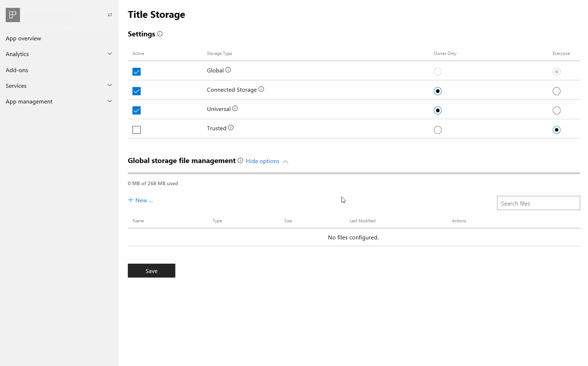Open Analytics in sidebar
The image size is (588, 366).
click(17, 54)
